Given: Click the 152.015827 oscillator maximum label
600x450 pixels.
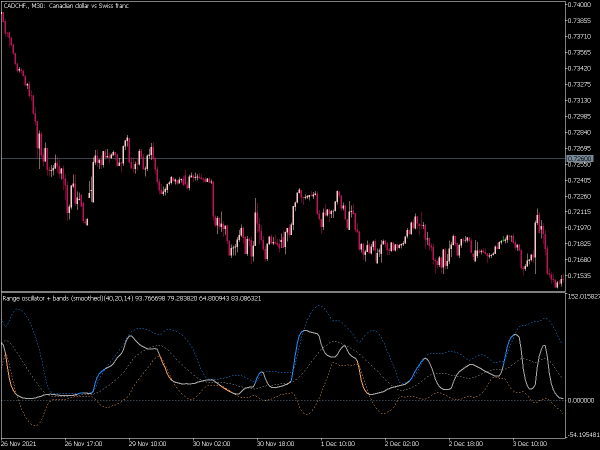Looking at the screenshot, I should 584,297.
